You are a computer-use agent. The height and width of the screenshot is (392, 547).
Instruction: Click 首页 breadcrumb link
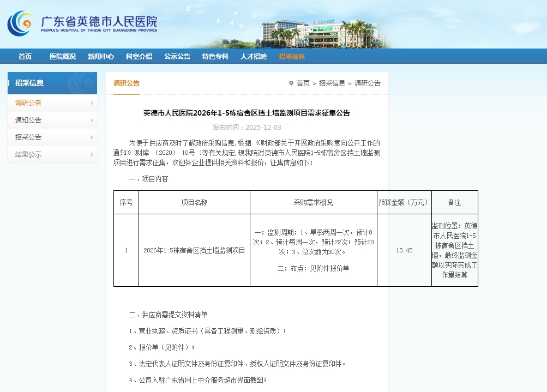(x=303, y=83)
